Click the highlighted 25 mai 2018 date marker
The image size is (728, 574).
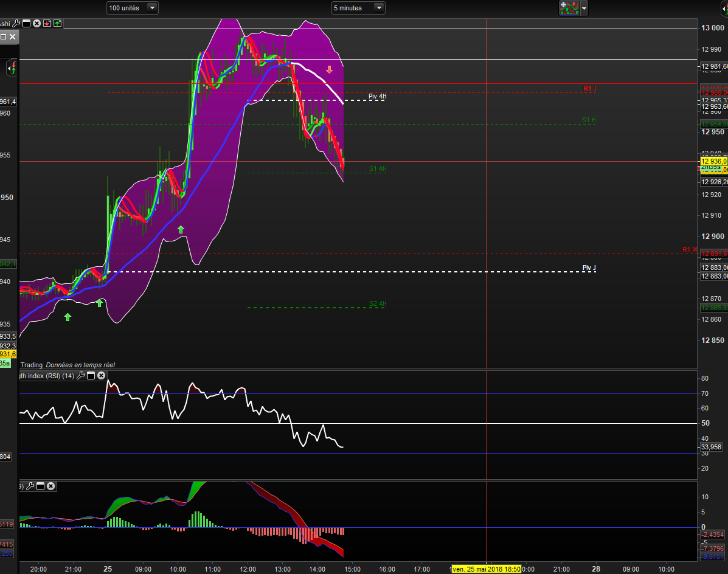(x=487, y=569)
